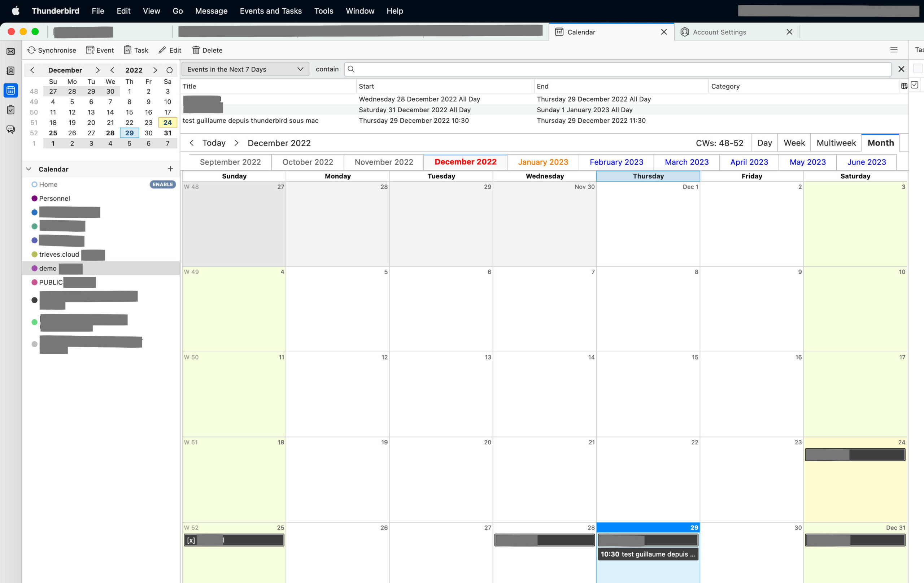Close the event search pane

901,69
